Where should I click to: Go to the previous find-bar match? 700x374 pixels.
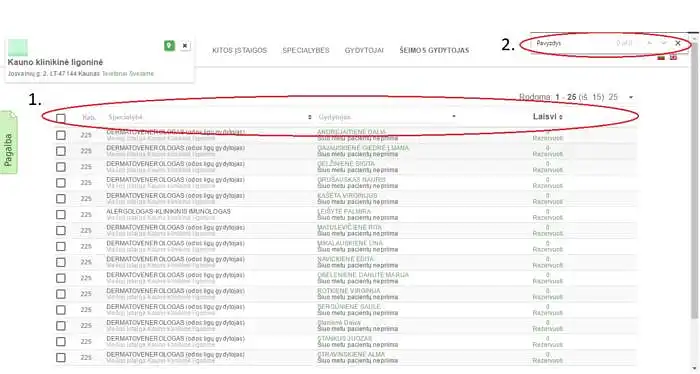(x=650, y=43)
